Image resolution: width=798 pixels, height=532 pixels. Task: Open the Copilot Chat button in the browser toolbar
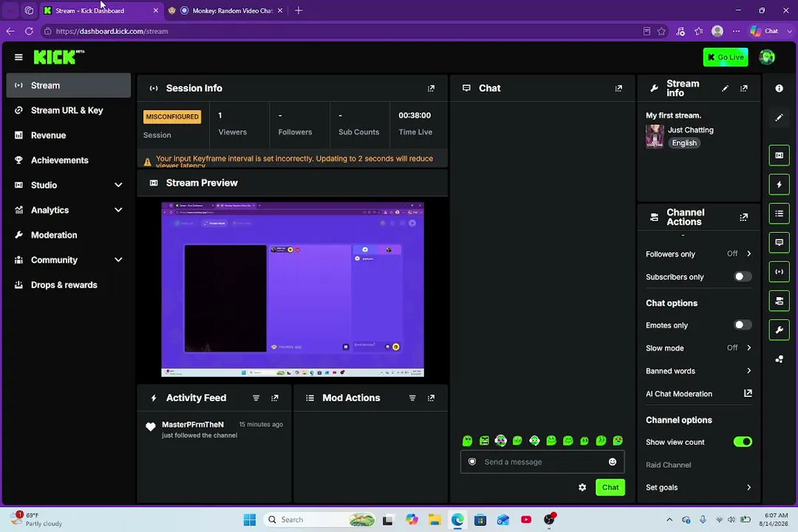point(765,31)
